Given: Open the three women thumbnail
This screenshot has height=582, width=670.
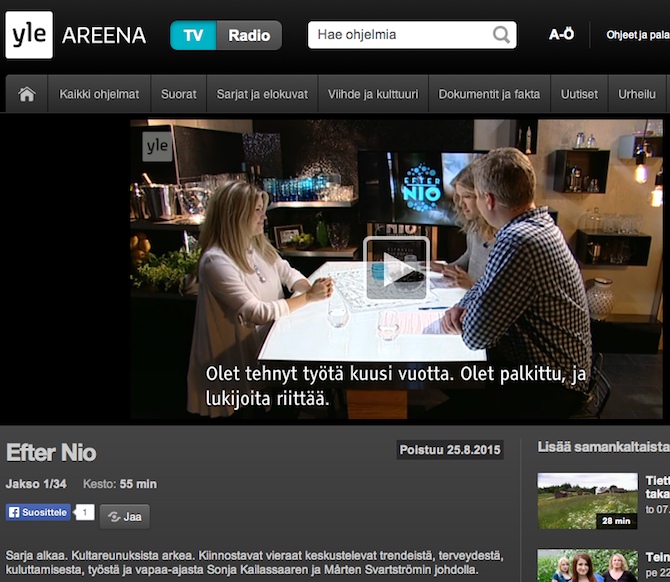Looking at the screenshot, I should [588, 565].
